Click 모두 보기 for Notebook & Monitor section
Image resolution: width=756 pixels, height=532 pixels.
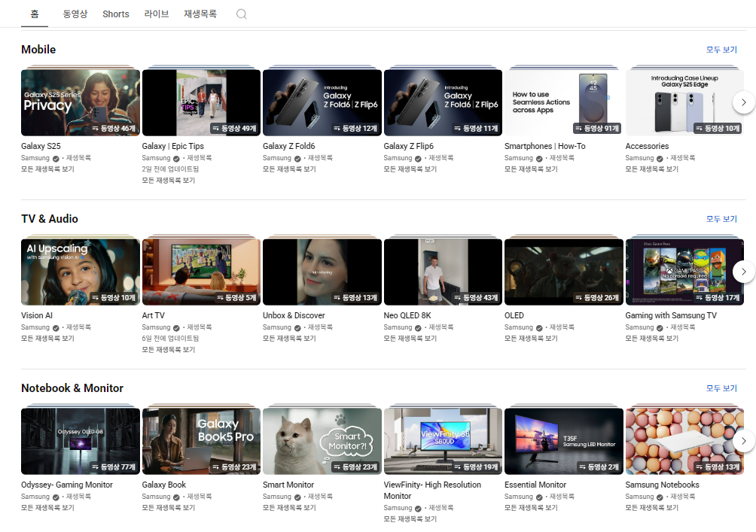[721, 388]
